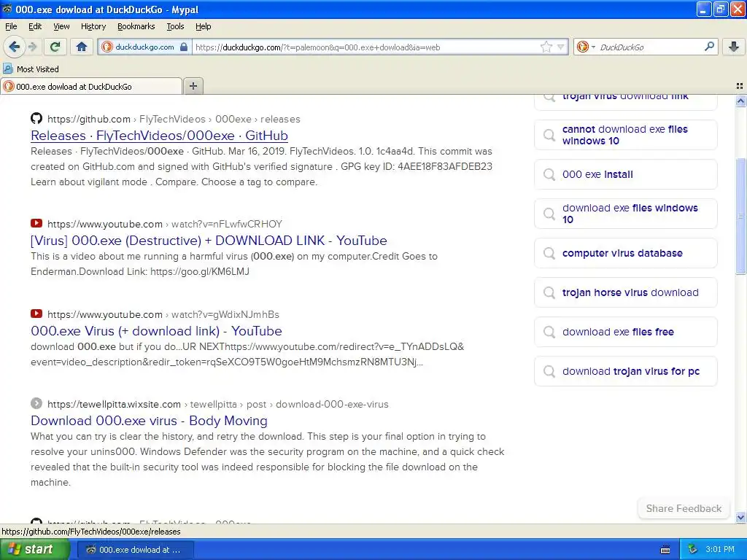The height and width of the screenshot is (560, 747).
Task: Select related search cannot download exe files
Action: coord(625,135)
